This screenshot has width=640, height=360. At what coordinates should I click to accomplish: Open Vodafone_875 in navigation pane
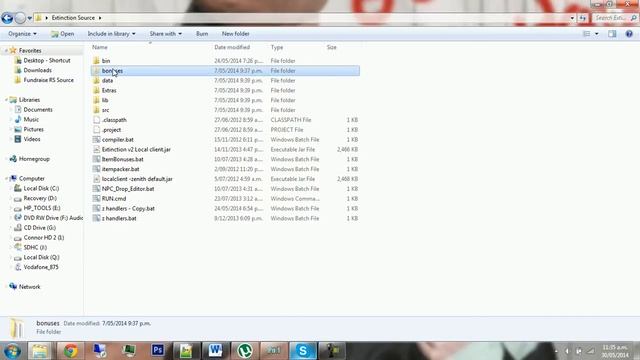pyautogui.click(x=41, y=267)
